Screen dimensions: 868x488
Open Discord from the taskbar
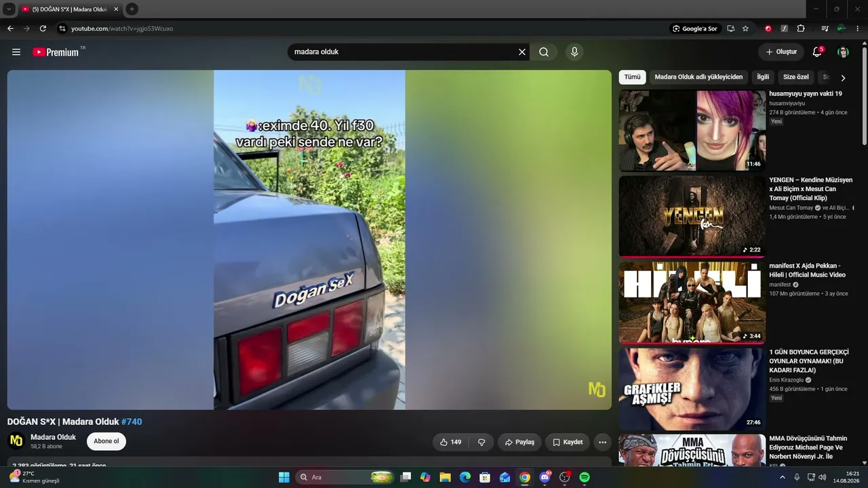click(545, 477)
